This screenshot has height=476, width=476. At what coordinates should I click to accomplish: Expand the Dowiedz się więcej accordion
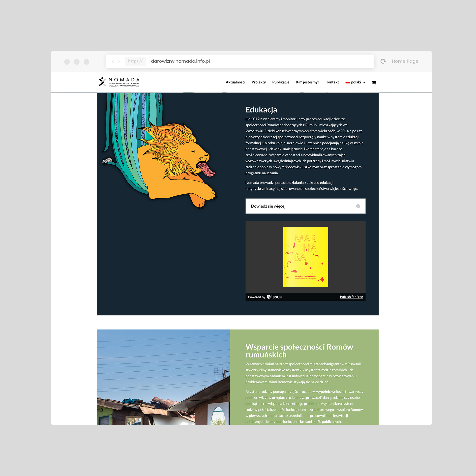tap(305, 206)
